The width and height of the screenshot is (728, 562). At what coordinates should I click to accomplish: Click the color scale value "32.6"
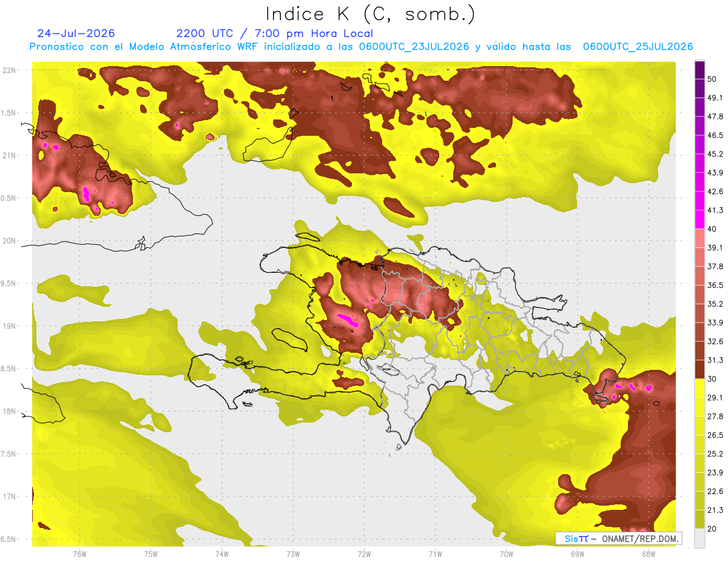(x=715, y=341)
